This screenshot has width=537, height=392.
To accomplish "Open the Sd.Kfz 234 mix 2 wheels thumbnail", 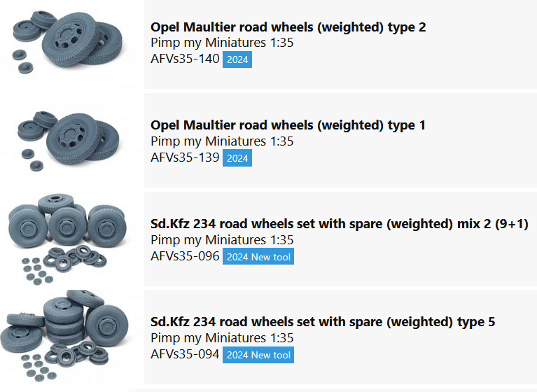I will coord(67,239).
